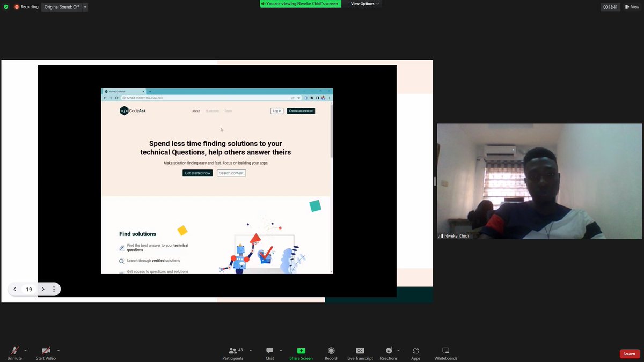
Task: Toggle Original Sound: Off button
Action: pyautogui.click(x=61, y=7)
